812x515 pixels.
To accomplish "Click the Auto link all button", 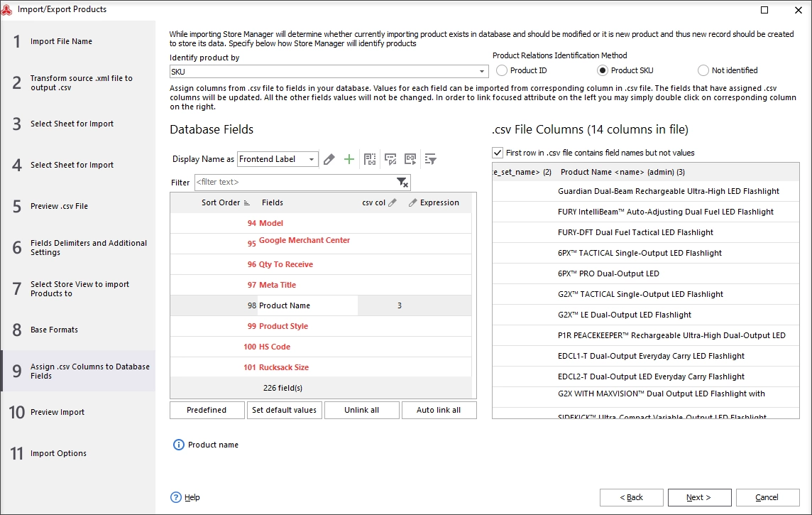I will (x=439, y=410).
